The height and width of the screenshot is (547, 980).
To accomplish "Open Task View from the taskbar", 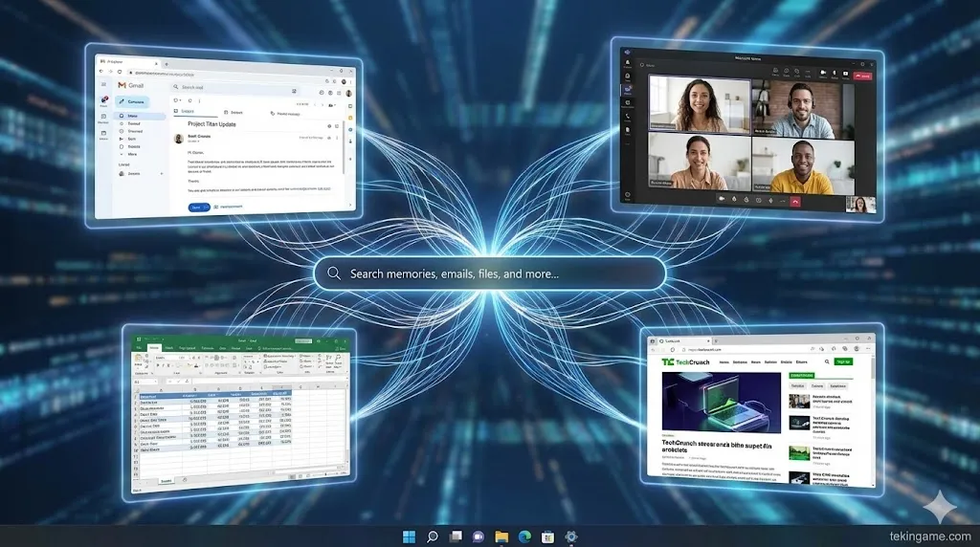I will (x=456, y=537).
